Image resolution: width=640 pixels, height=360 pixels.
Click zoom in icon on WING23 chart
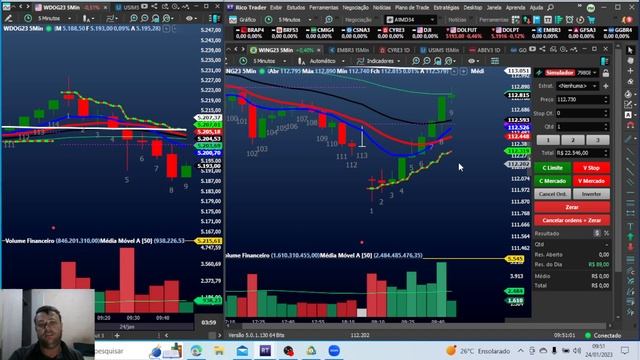[x=416, y=61]
